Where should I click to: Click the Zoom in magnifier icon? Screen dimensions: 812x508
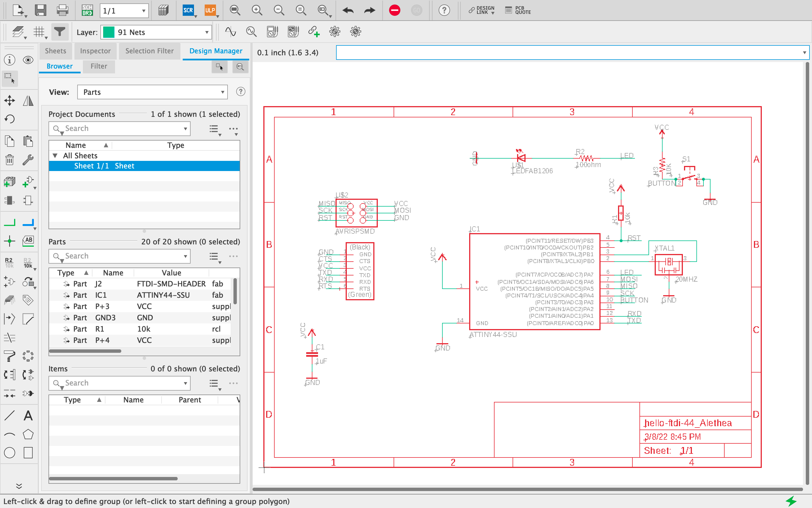pos(257,10)
